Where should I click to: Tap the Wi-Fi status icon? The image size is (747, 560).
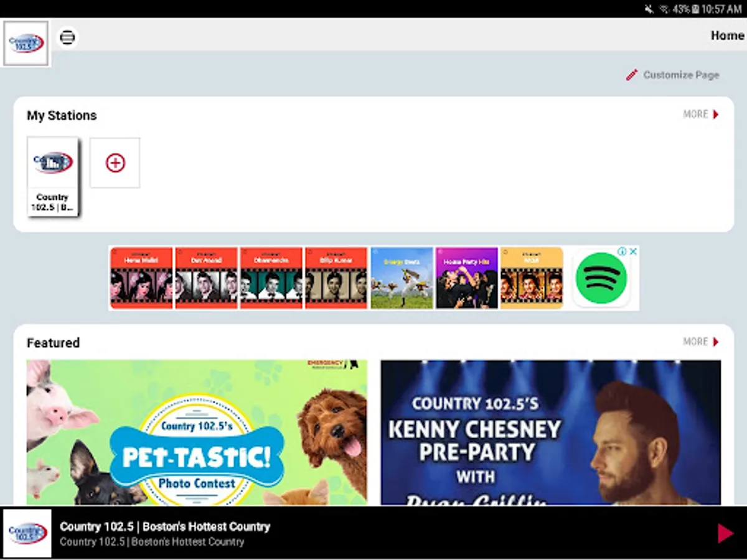pyautogui.click(x=665, y=9)
